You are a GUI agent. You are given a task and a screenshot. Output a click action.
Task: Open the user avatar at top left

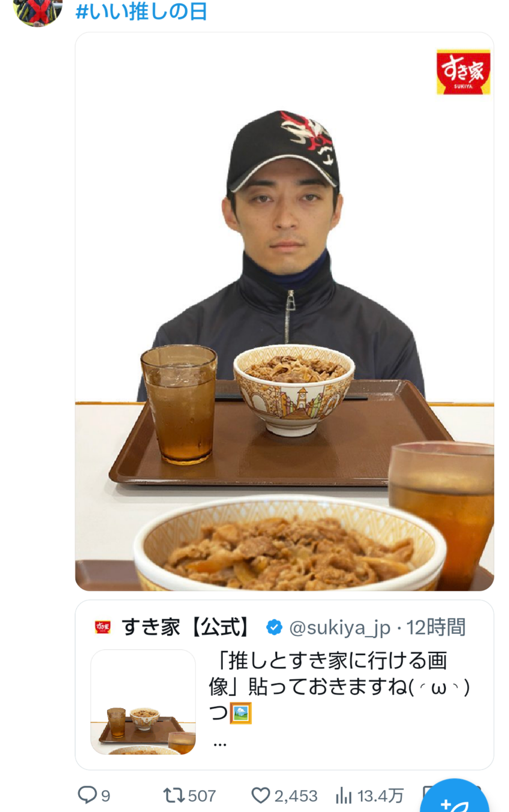(x=38, y=12)
